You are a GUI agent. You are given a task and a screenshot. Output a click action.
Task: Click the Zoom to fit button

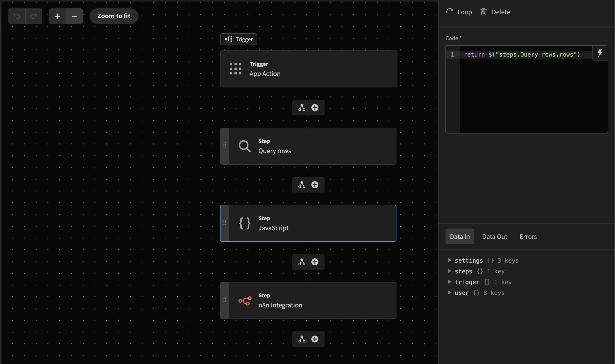point(114,16)
